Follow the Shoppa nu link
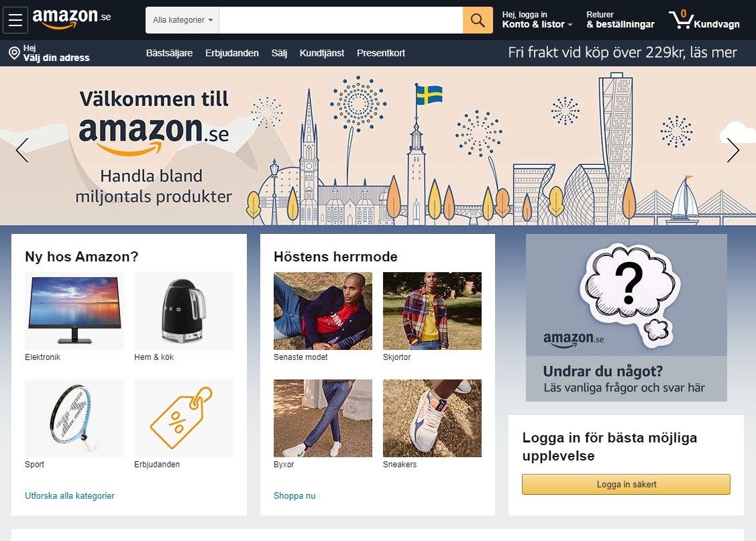 tap(294, 495)
